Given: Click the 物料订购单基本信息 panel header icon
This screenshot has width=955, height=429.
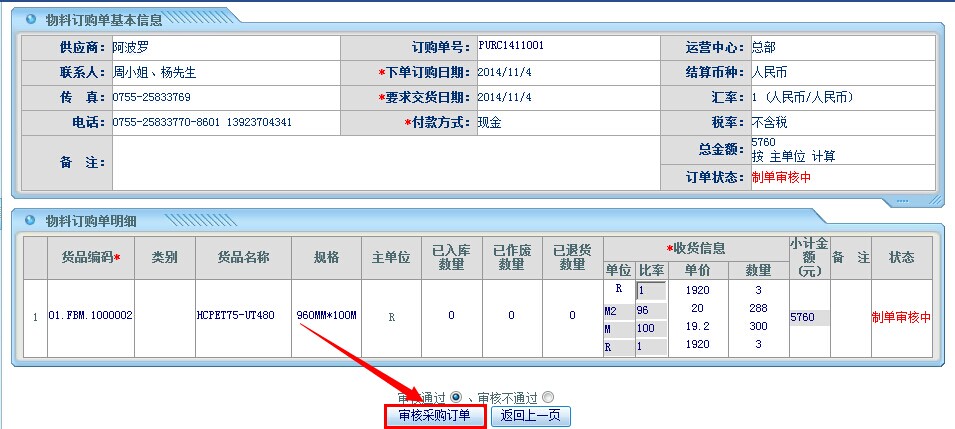Looking at the screenshot, I should (x=29, y=20).
